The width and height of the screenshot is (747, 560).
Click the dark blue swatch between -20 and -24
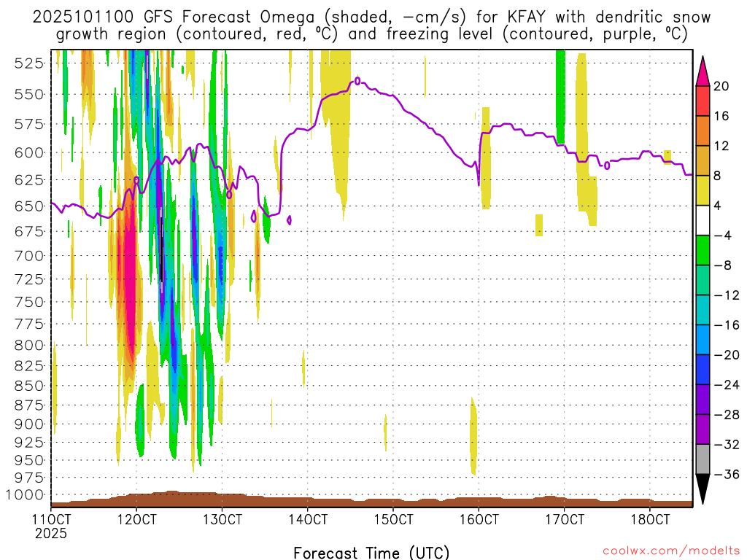coord(703,370)
